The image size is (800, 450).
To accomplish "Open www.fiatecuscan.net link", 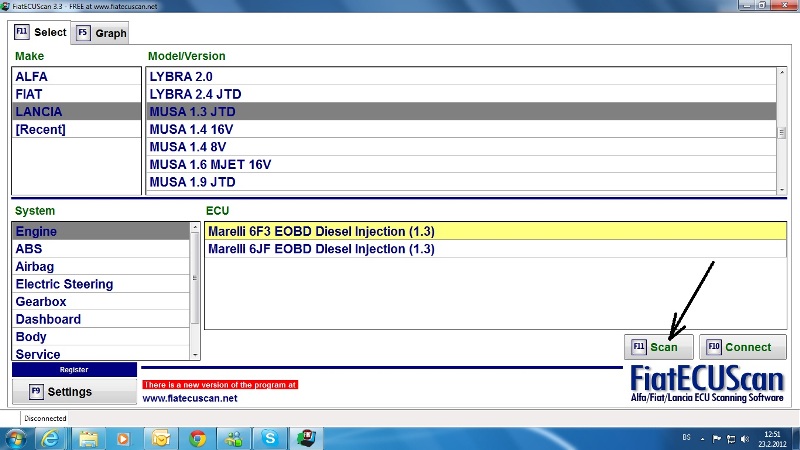I will coord(190,398).
